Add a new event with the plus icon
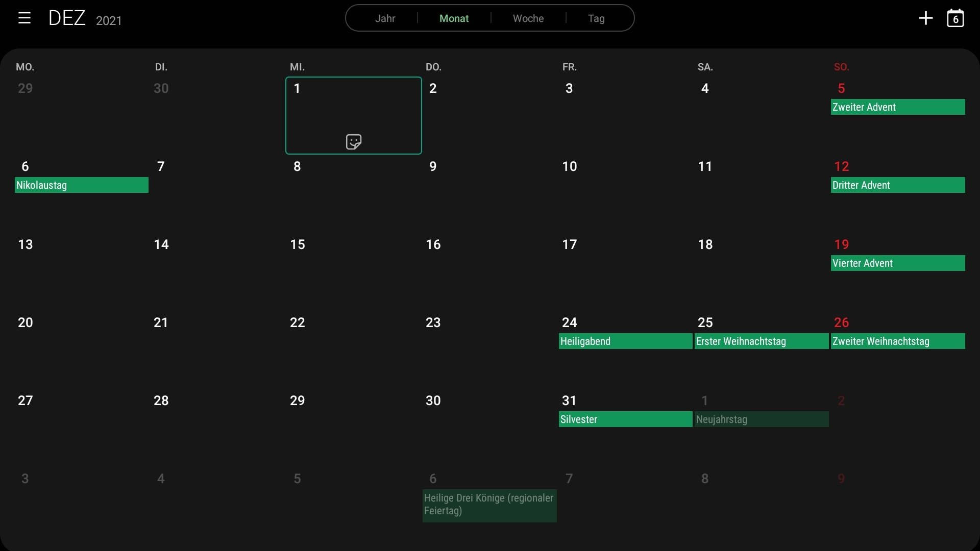This screenshot has height=551, width=980. point(925,17)
